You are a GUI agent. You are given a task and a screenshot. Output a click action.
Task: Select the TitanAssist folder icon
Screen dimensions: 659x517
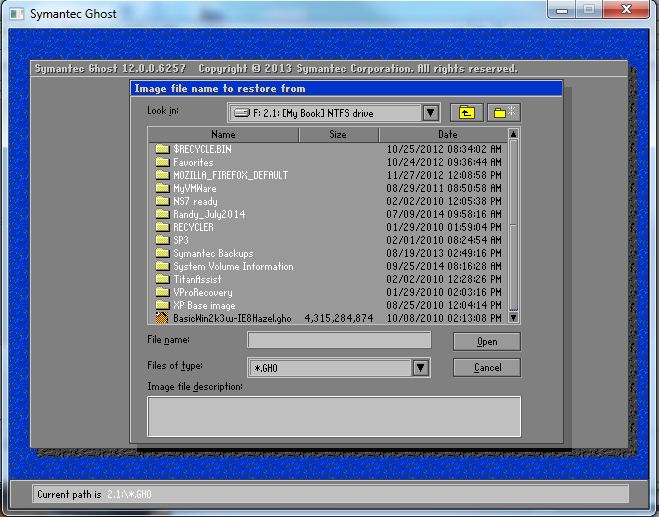click(x=162, y=279)
